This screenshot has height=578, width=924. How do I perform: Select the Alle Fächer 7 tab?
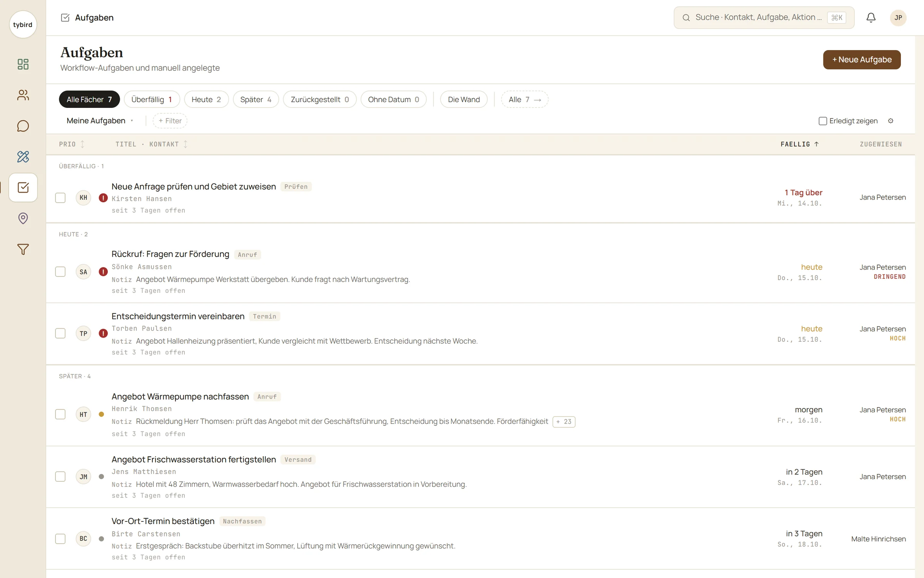pyautogui.click(x=89, y=99)
